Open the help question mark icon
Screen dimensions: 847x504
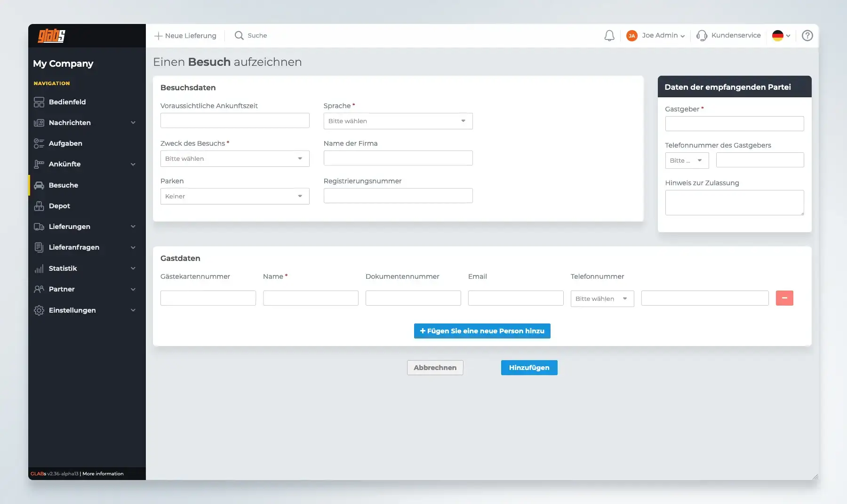pyautogui.click(x=807, y=36)
